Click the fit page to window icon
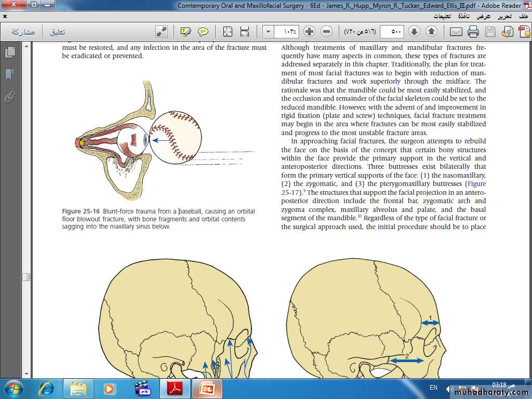This screenshot has height=399, width=532. click(x=228, y=32)
